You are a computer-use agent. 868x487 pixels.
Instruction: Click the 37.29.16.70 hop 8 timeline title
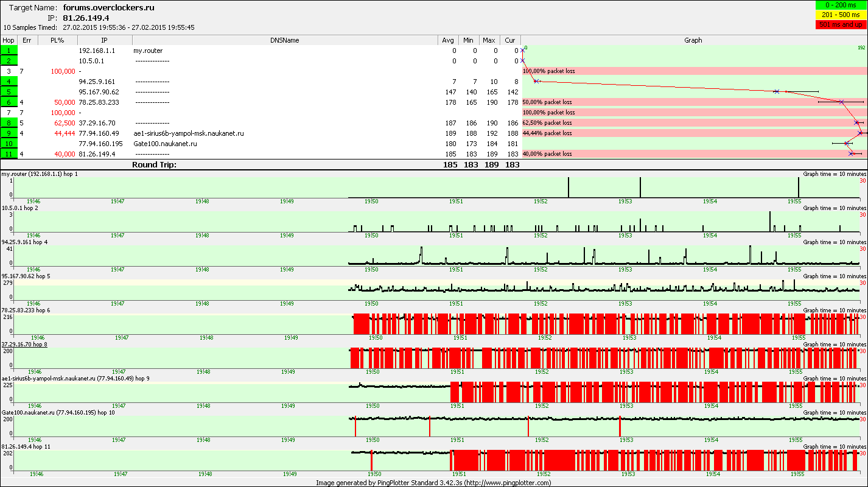tap(24, 345)
